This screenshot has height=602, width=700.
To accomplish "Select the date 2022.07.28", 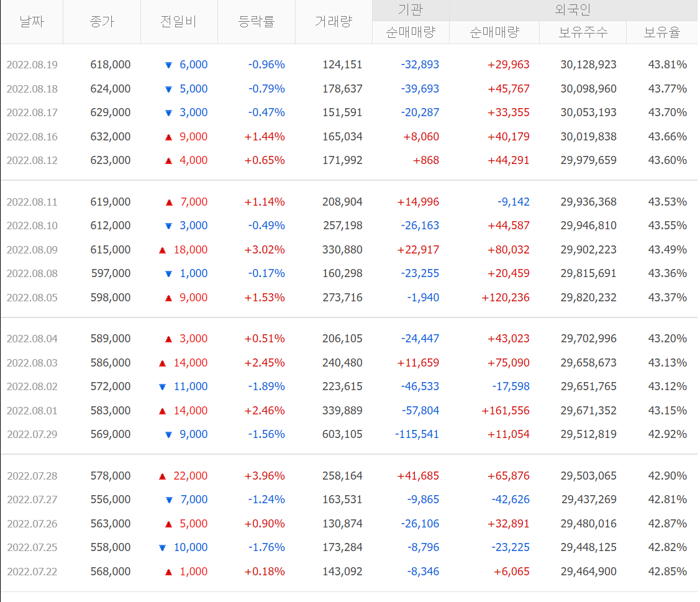I will (x=32, y=476).
